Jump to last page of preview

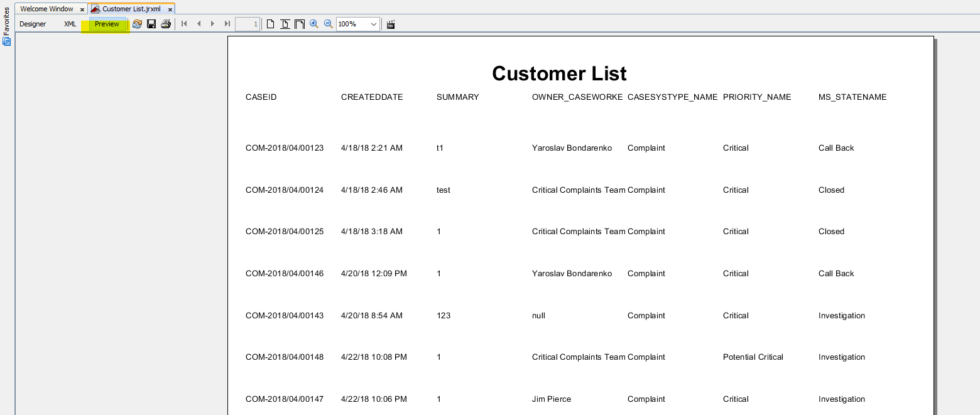[227, 24]
